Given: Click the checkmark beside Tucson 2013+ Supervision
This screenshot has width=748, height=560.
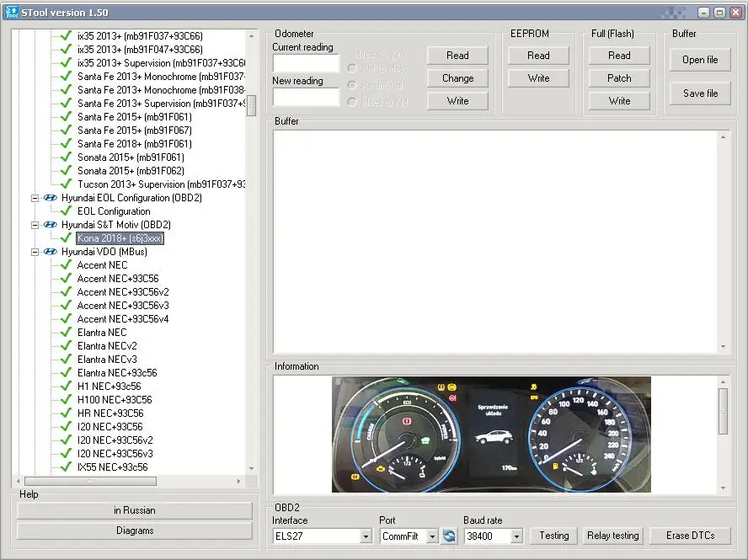Looking at the screenshot, I should [x=67, y=184].
